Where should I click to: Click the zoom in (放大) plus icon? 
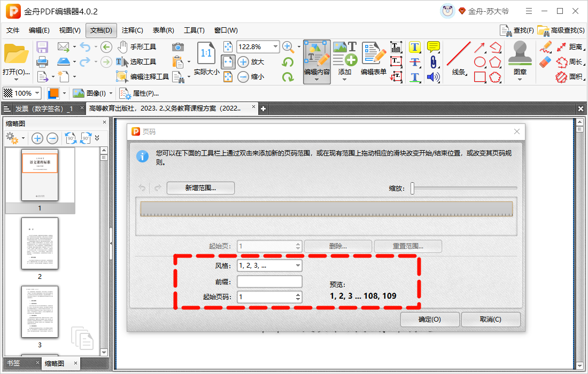[243, 62]
